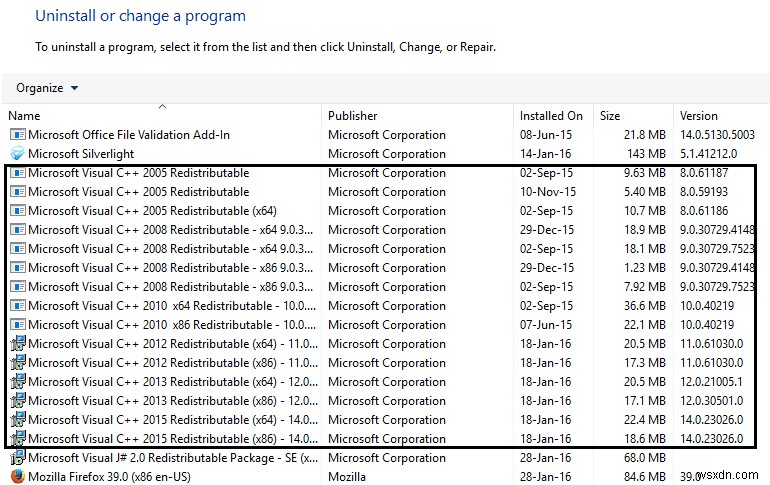Click version 8.0.61186

(x=704, y=211)
